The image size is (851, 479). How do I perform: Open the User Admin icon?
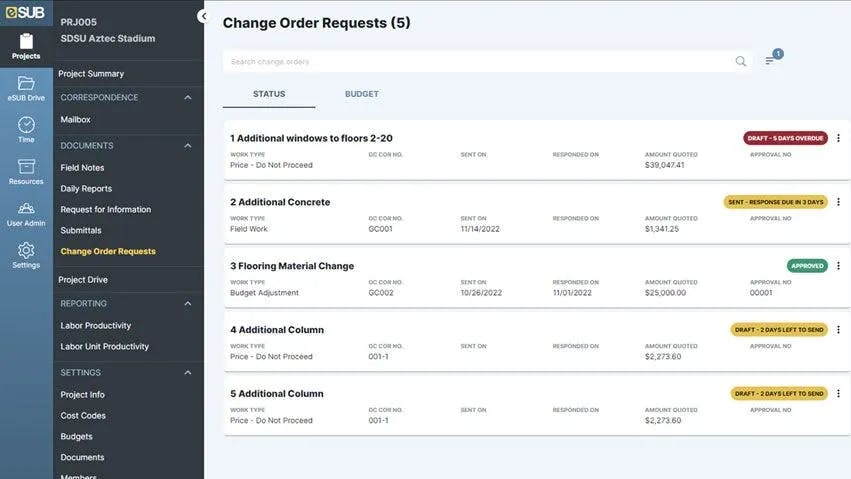[26, 209]
